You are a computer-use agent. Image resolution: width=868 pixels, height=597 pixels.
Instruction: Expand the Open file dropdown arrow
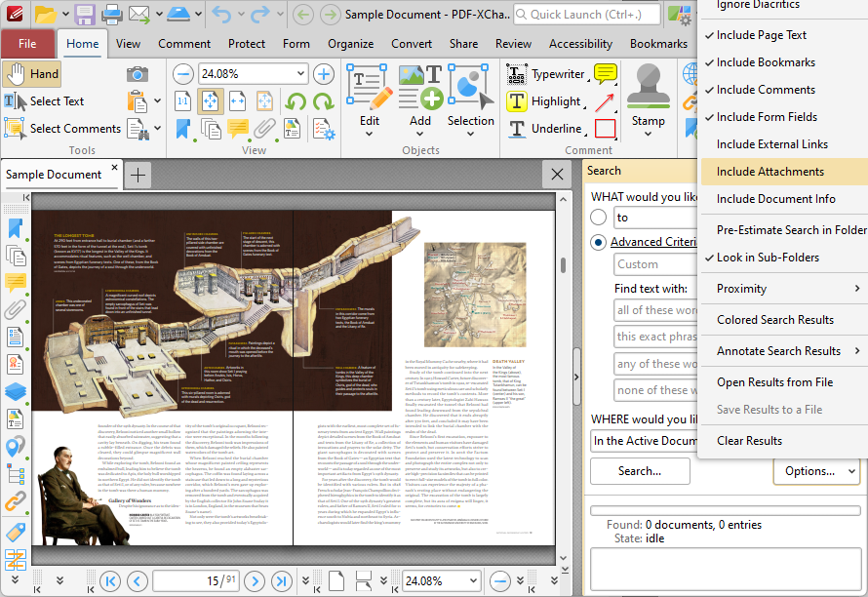pyautogui.click(x=65, y=15)
